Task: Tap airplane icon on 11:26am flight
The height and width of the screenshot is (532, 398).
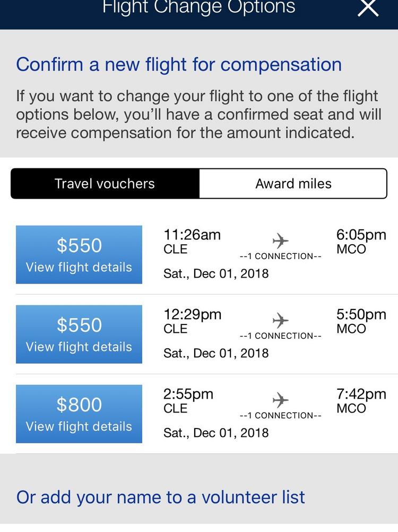Action: pos(281,241)
